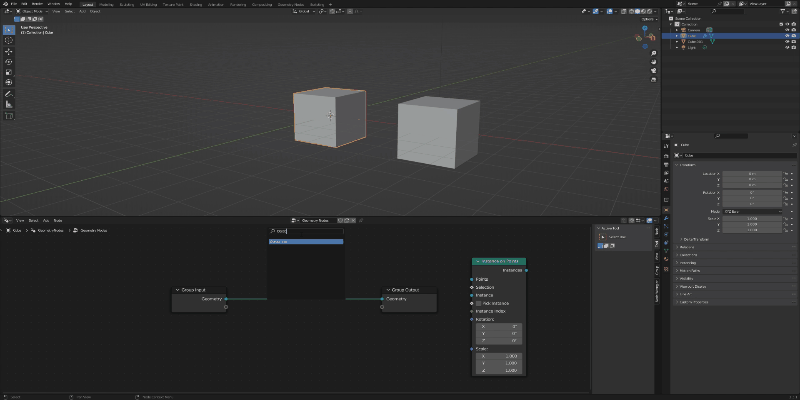Screen dimensions: 800x400
Task: Select the Measure tool
Action: coord(9,104)
